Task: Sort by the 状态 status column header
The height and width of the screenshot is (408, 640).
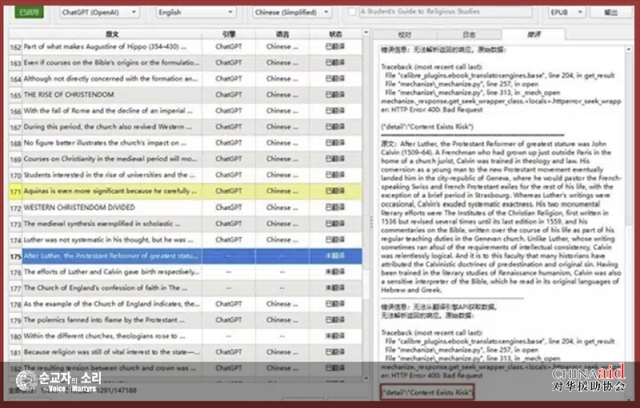Action: point(336,34)
